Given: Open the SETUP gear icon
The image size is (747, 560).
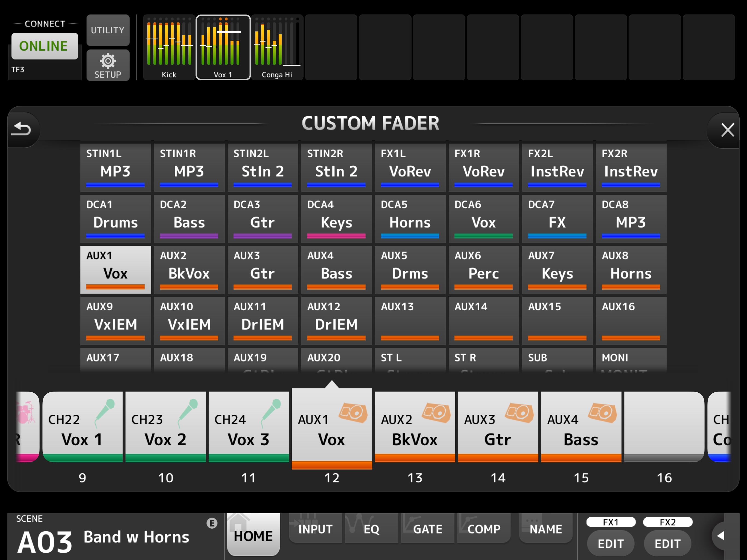Looking at the screenshot, I should coord(108,66).
